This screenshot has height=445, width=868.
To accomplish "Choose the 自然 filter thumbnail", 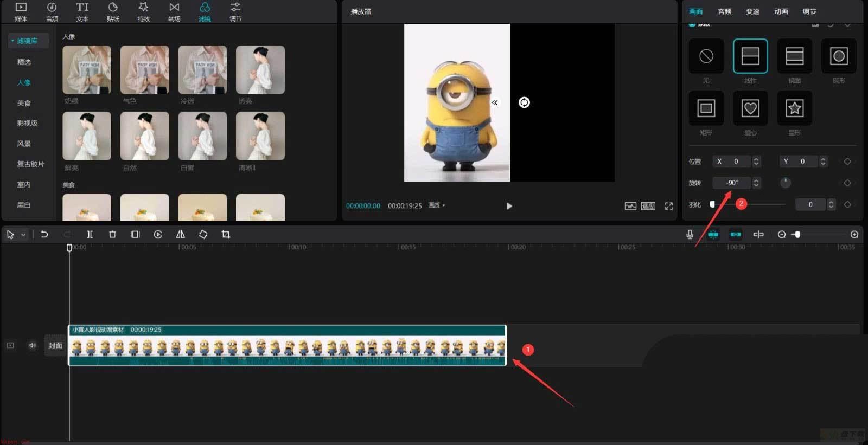I will [x=144, y=136].
